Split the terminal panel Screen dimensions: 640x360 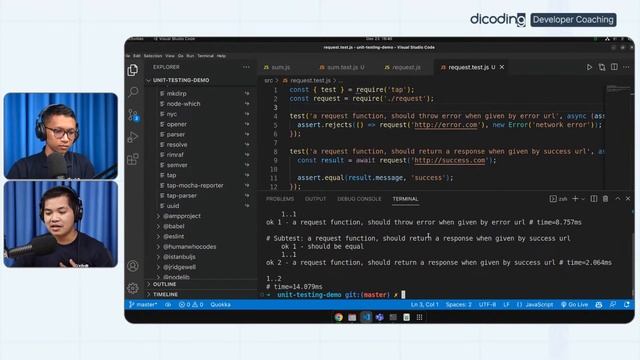click(x=594, y=199)
